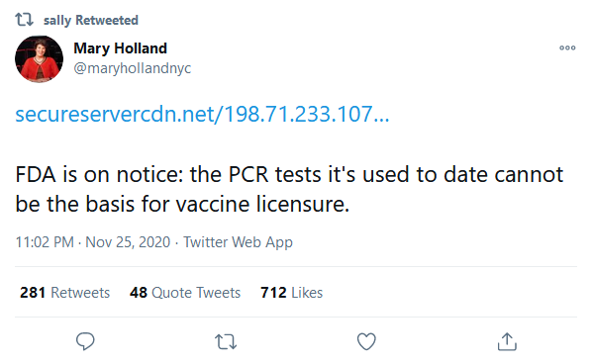The width and height of the screenshot is (592, 364).
Task: View the 281 Retweets list
Action: 65,293
